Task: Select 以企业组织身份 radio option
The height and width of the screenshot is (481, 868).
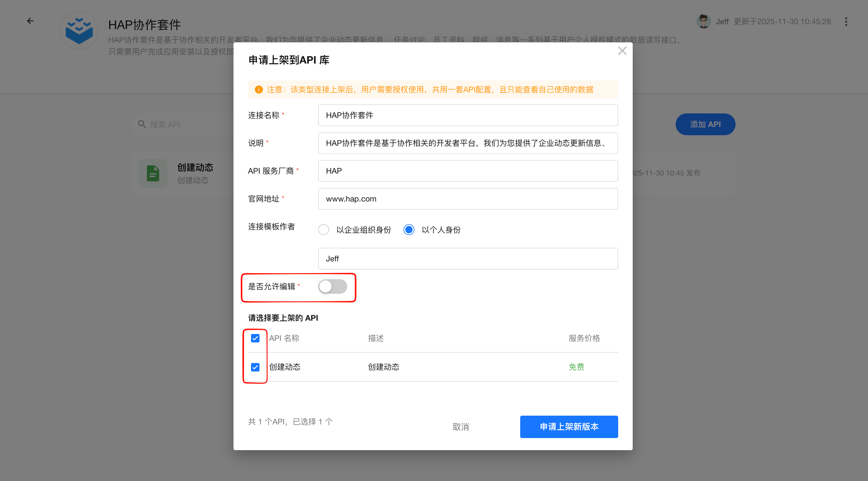Action: 324,230
